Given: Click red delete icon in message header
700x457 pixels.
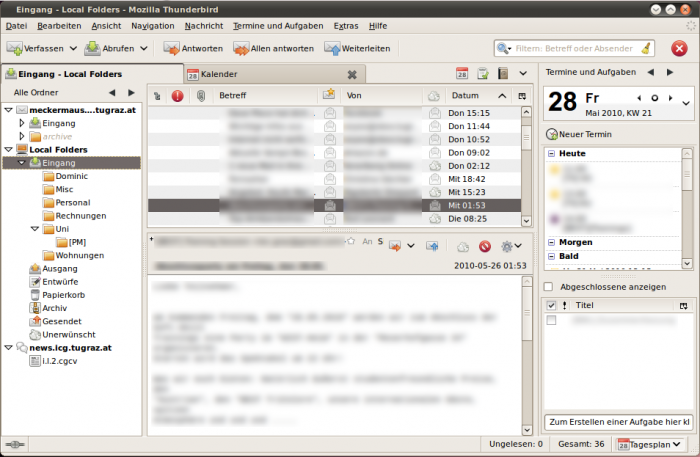Looking at the screenshot, I should (x=485, y=246).
